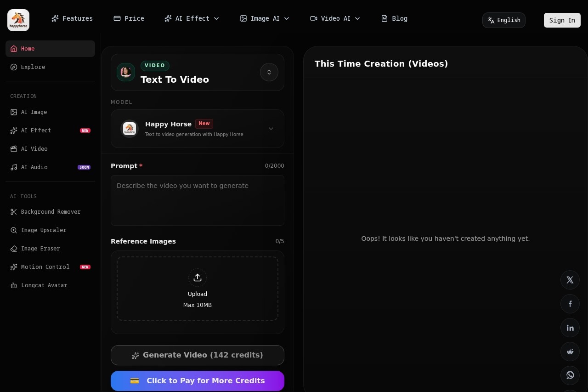Open the English language selector
Screen dimensions: 588x392
pos(503,20)
